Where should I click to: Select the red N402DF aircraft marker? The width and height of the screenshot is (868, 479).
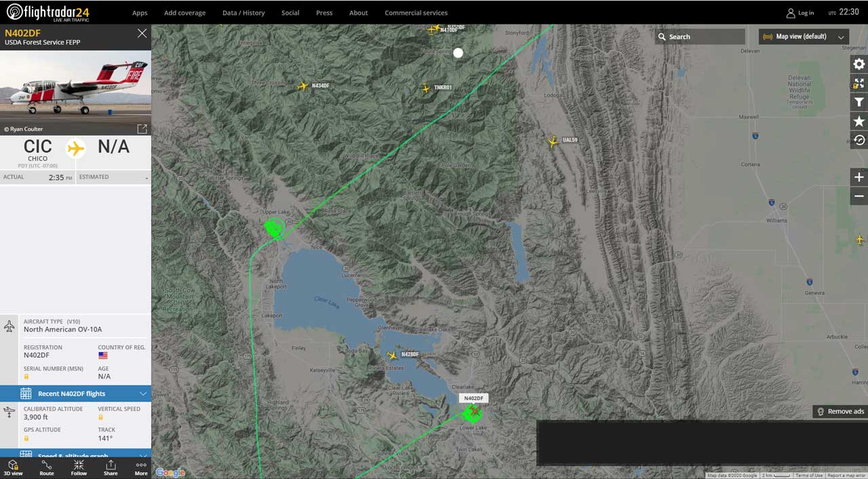pyautogui.click(x=475, y=410)
